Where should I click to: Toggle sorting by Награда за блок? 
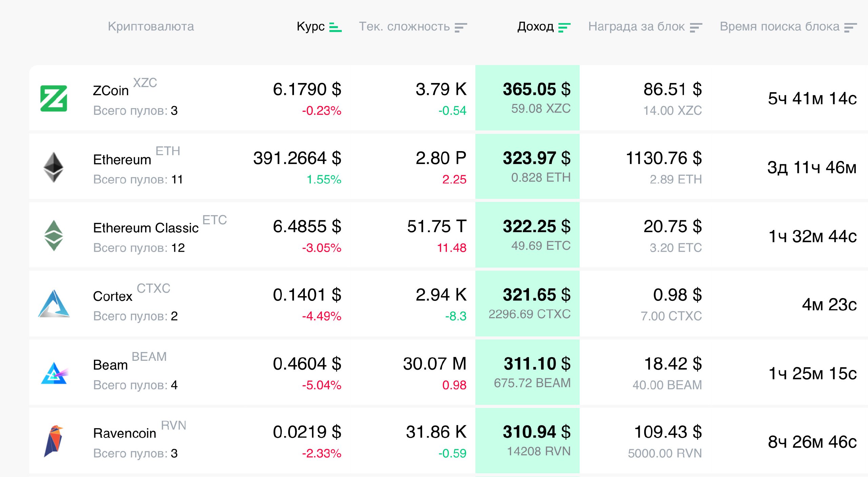point(696,27)
